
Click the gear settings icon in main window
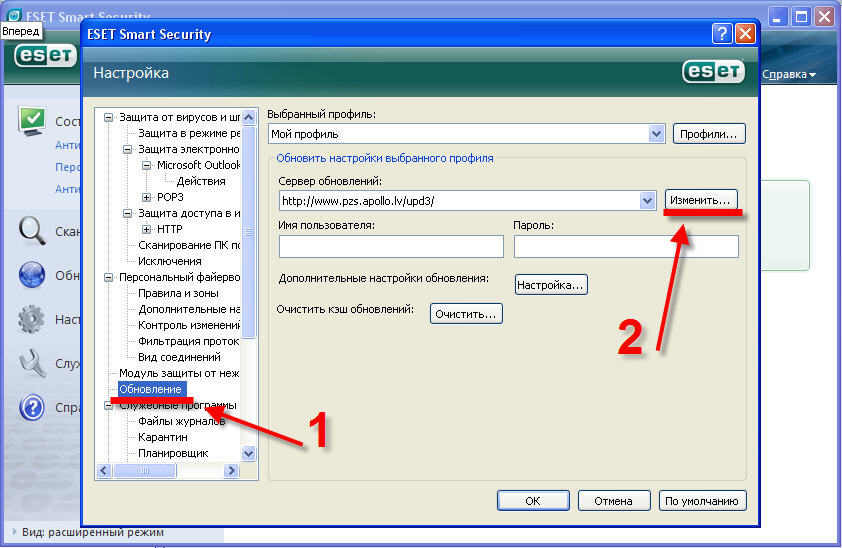pos(31,319)
